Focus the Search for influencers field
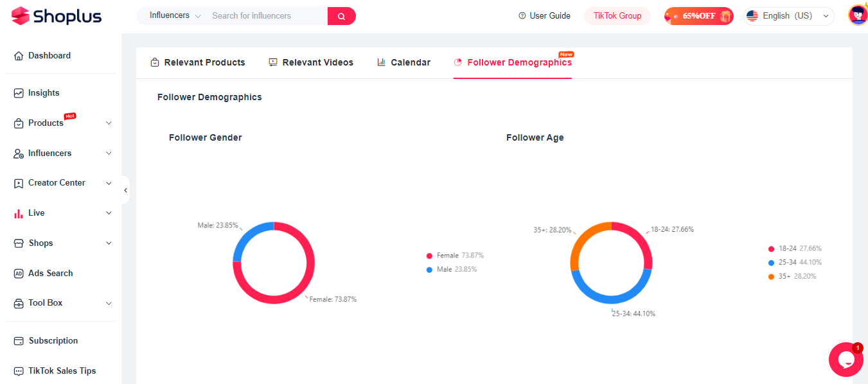 pyautogui.click(x=267, y=16)
